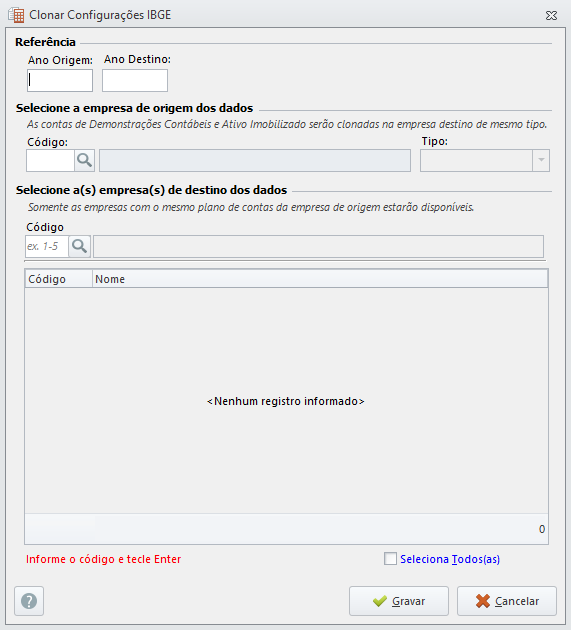
Task: Click the empty grid area showing Nenhum registro
Action: click(x=286, y=401)
